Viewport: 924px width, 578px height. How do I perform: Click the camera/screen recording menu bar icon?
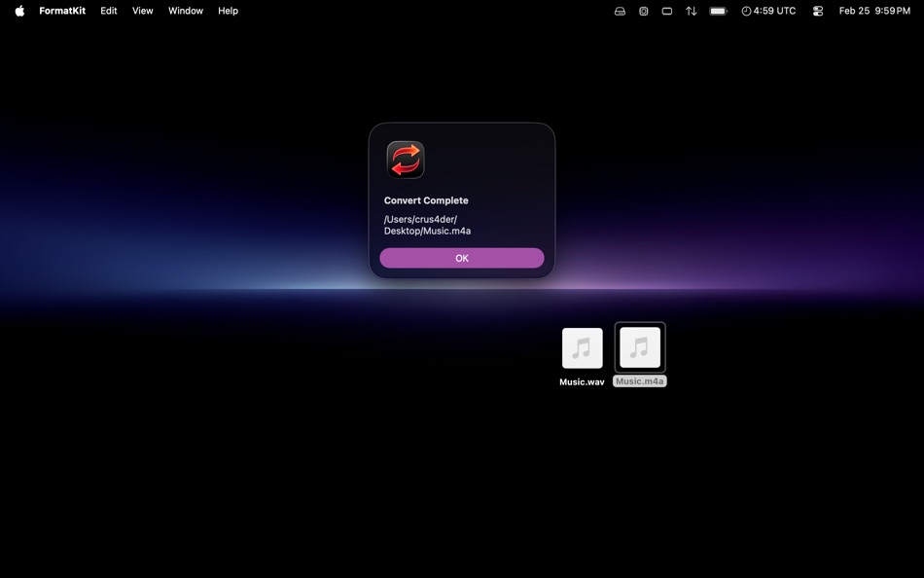pyautogui.click(x=643, y=11)
